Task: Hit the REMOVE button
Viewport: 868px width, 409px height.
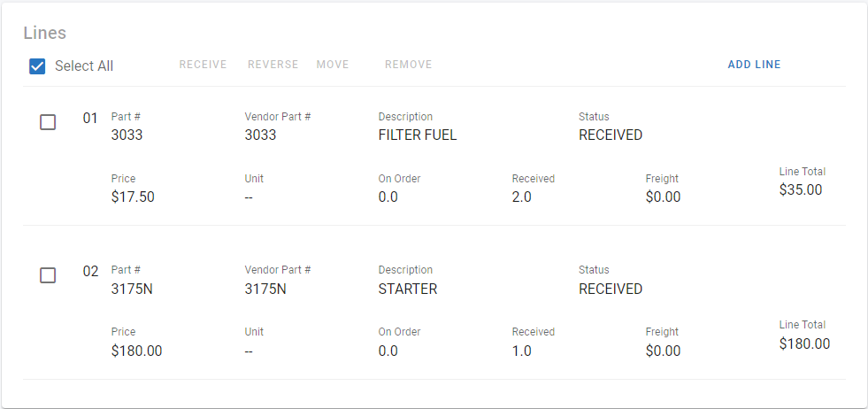Action: pyautogui.click(x=408, y=65)
